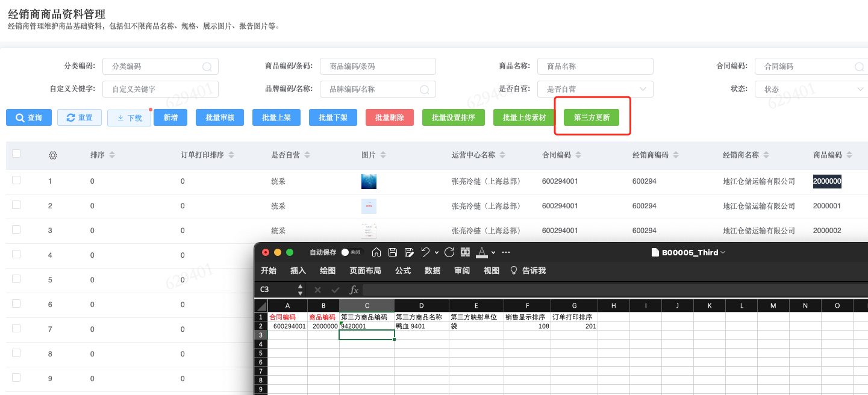868x395 pixels.
Task: Click the table column settings gear icon
Action: tap(53, 155)
